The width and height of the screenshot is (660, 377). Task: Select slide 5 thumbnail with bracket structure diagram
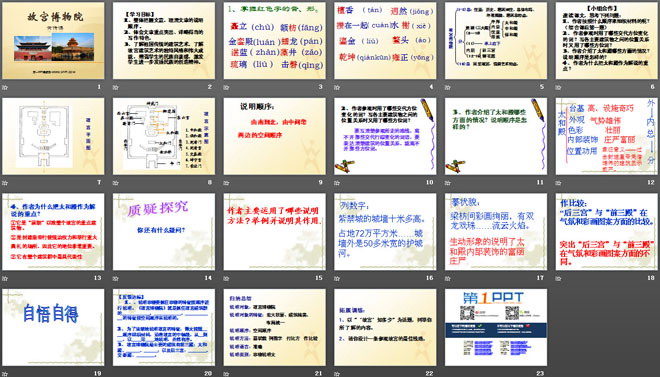(x=496, y=40)
